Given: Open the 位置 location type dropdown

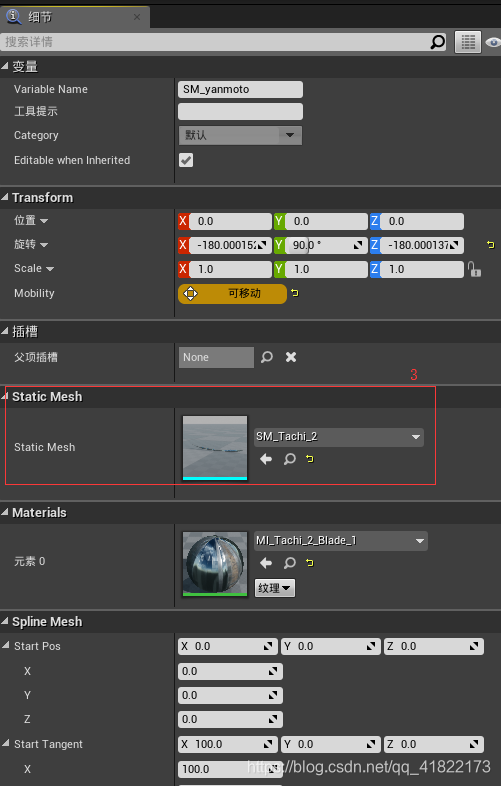Looking at the screenshot, I should pyautogui.click(x=44, y=221).
